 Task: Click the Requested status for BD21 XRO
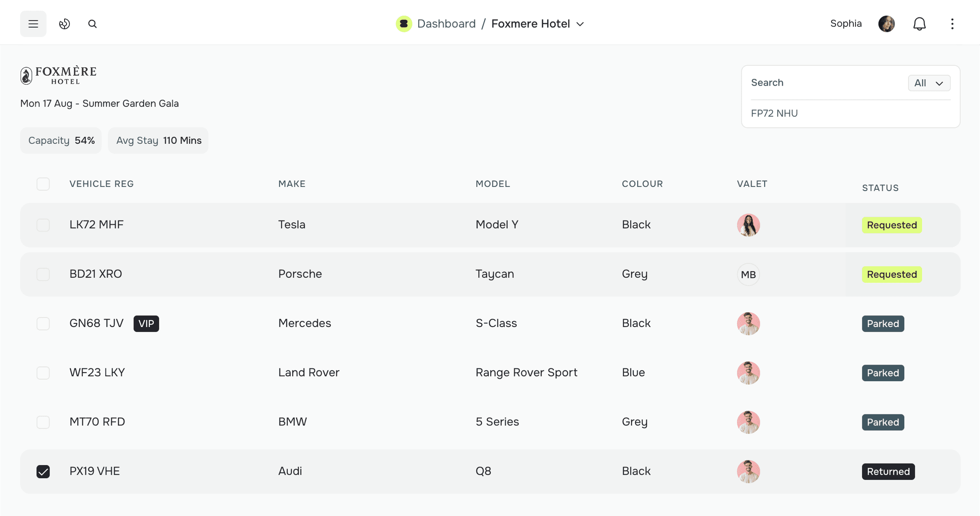pos(892,275)
